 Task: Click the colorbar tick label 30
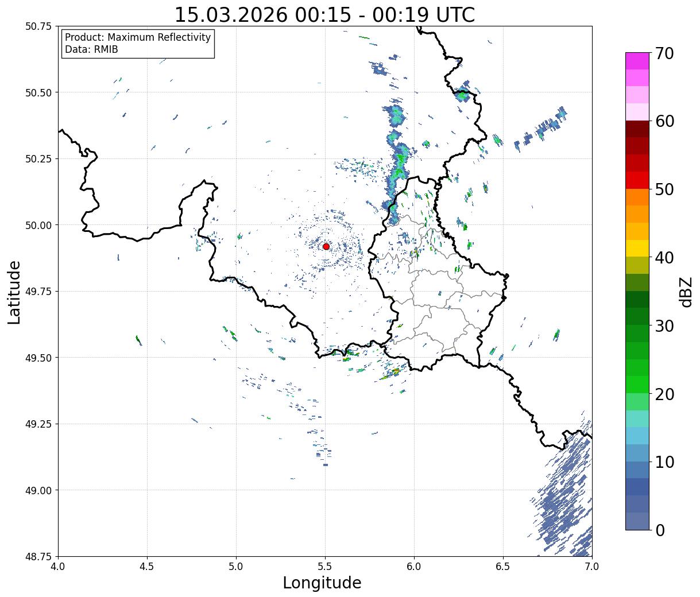664,326
